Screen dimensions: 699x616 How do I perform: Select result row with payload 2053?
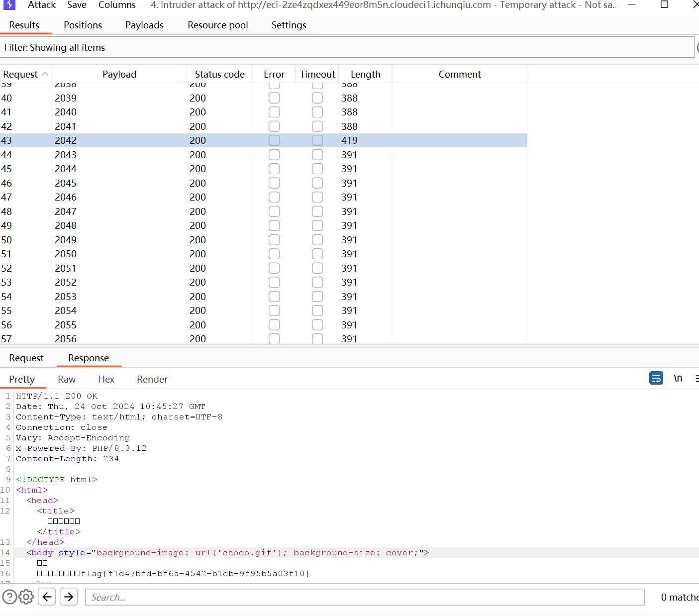pos(264,297)
